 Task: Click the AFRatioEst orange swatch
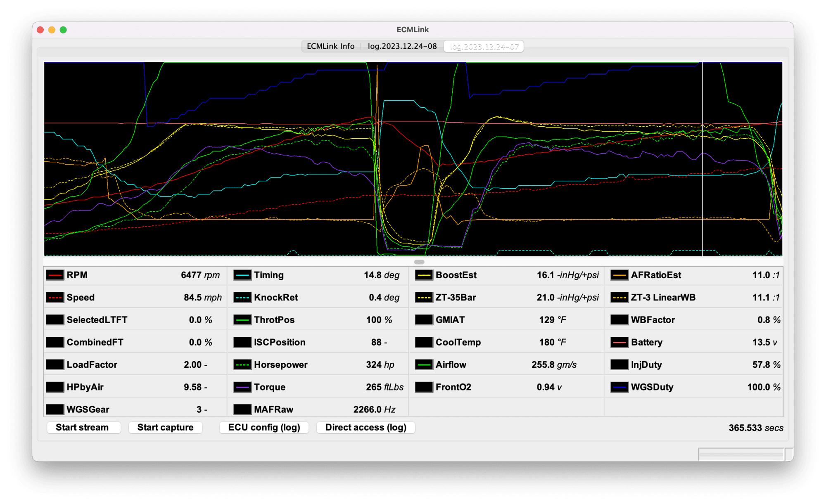[x=619, y=275]
